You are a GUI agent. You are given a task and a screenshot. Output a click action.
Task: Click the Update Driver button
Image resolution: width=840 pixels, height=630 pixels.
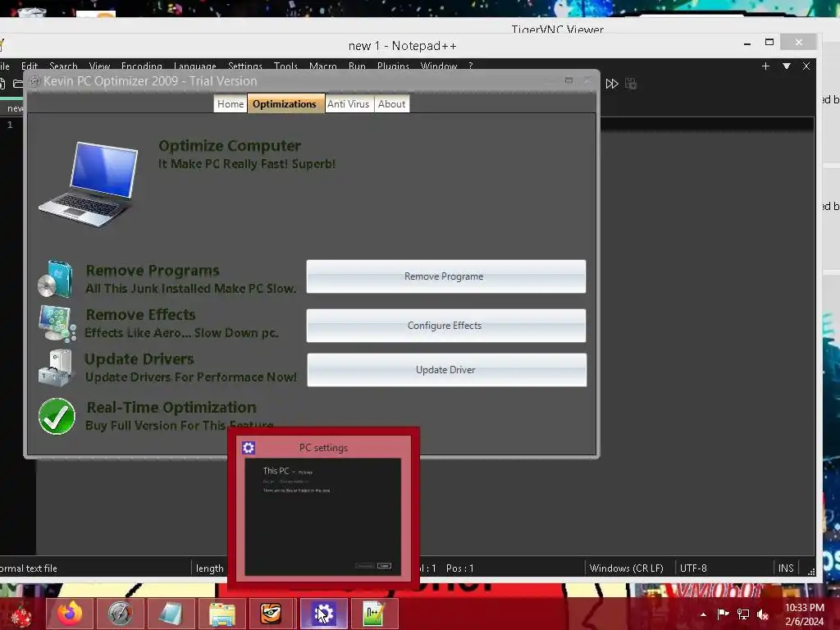[x=447, y=370]
